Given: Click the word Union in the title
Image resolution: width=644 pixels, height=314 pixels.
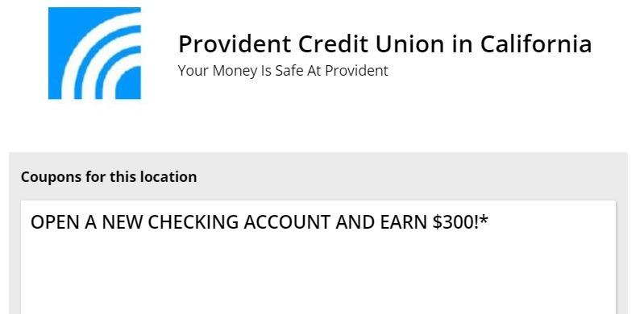Looking at the screenshot, I should [410, 44].
